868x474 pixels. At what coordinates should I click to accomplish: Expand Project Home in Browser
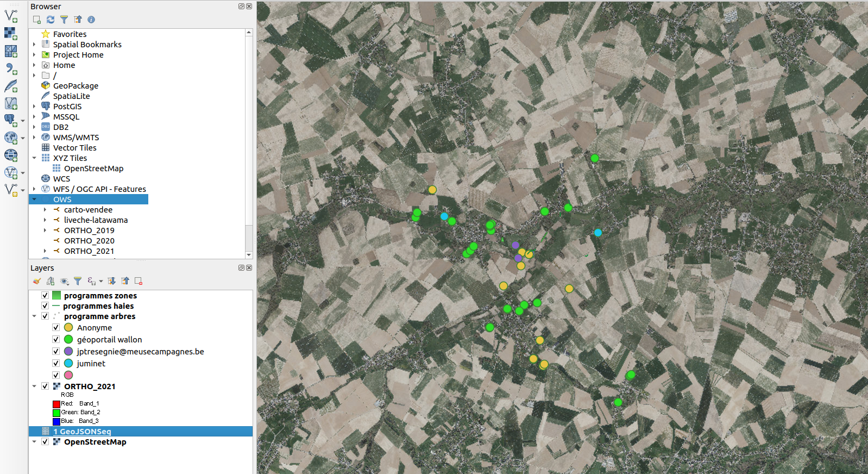point(34,55)
